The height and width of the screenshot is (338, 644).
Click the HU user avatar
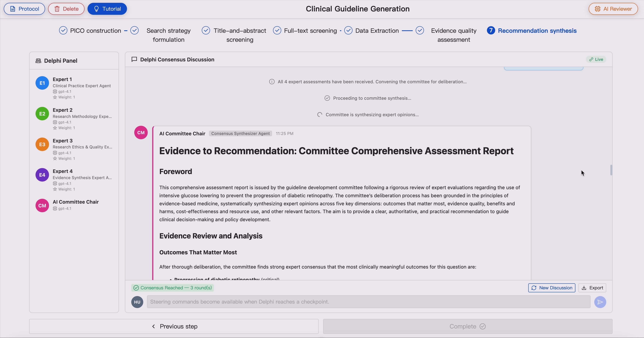coord(137,302)
